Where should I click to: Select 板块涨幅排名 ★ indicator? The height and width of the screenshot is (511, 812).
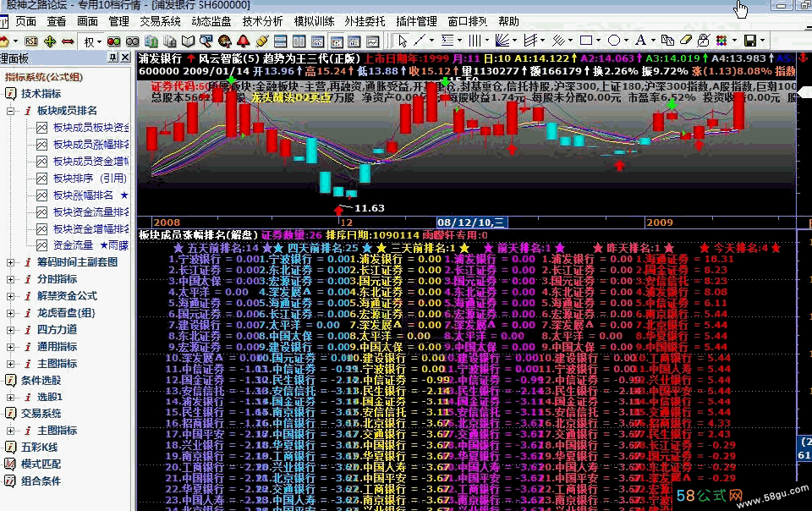91,195
